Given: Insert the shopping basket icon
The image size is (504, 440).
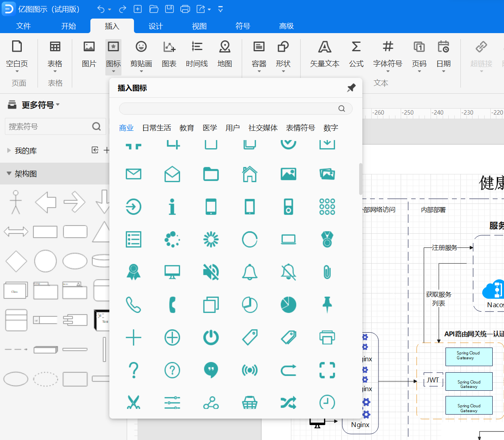Looking at the screenshot, I should (x=250, y=402).
